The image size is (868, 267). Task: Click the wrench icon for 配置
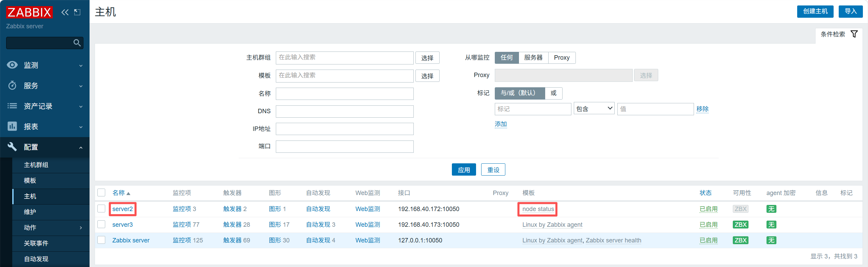coord(12,147)
